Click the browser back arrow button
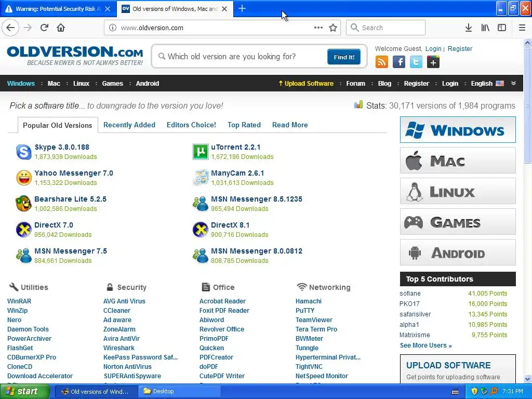Image resolution: width=532 pixels, height=399 pixels. (10, 28)
